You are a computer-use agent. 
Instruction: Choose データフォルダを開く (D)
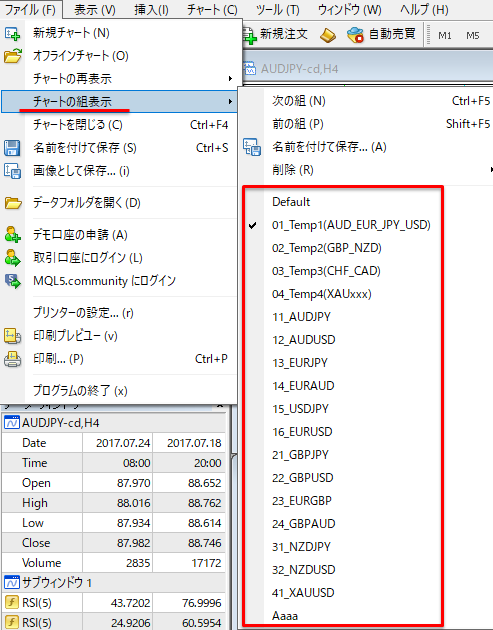point(119,203)
